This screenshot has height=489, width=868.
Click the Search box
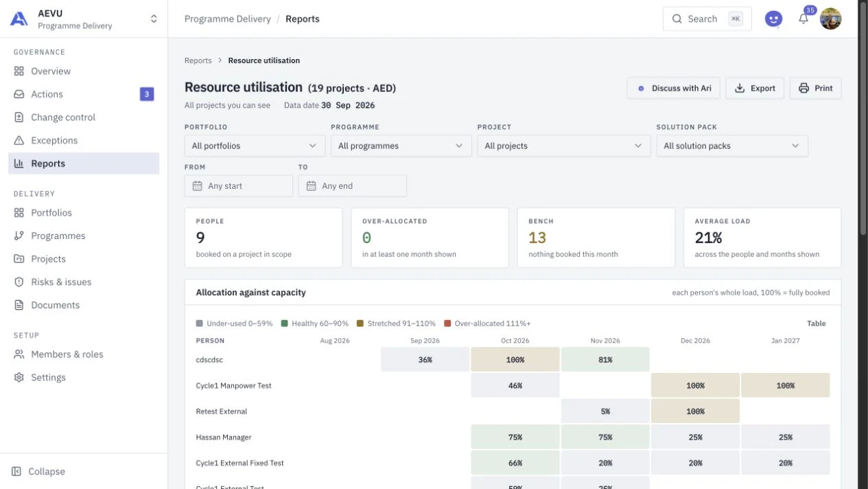pyautogui.click(x=707, y=19)
